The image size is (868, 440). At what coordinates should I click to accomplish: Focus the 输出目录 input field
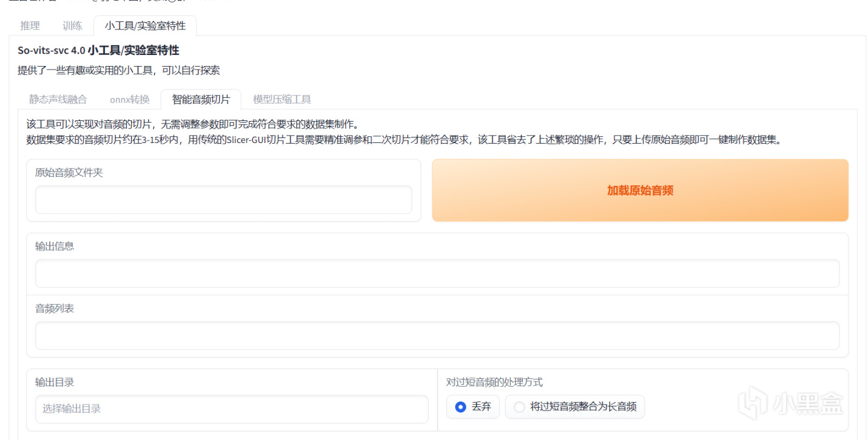point(232,409)
